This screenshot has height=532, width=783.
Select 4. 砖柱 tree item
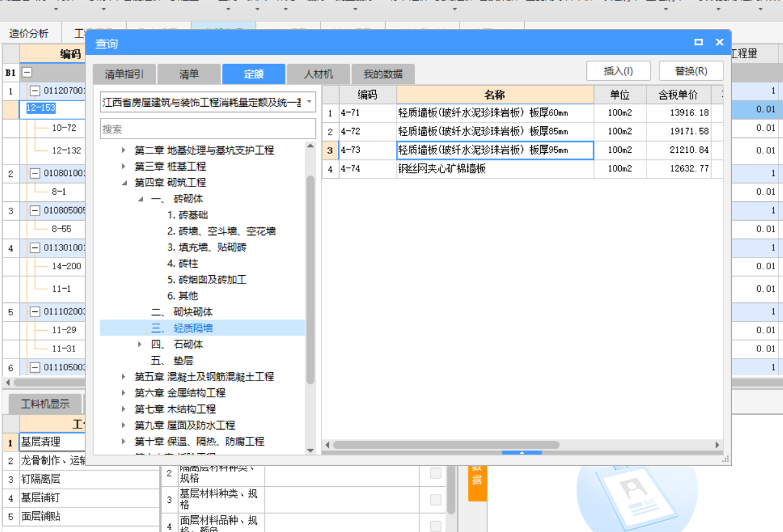point(182,263)
